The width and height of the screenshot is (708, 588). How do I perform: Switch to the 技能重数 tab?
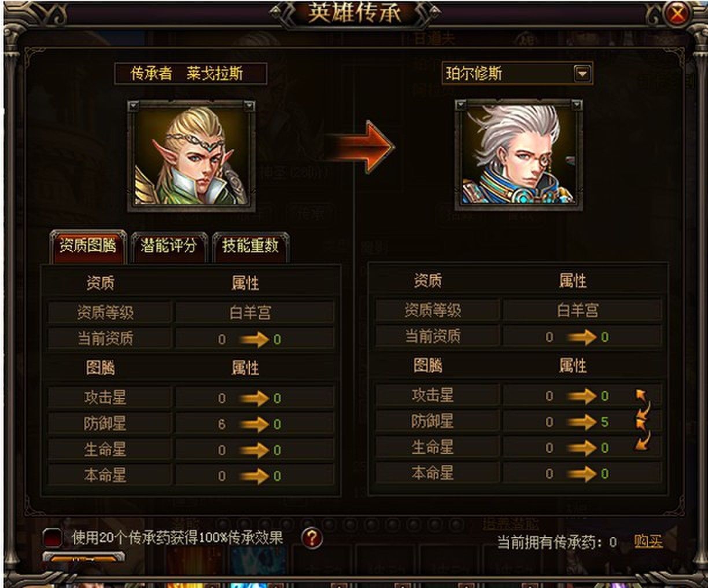coord(250,246)
